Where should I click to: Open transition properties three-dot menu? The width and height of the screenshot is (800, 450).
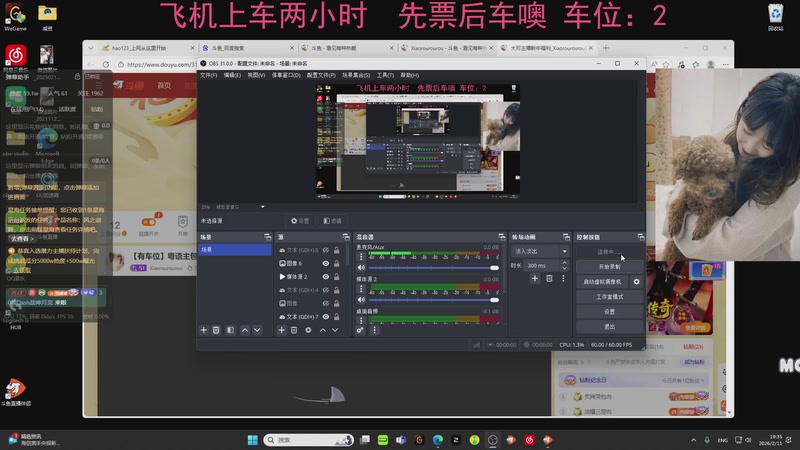click(x=563, y=278)
